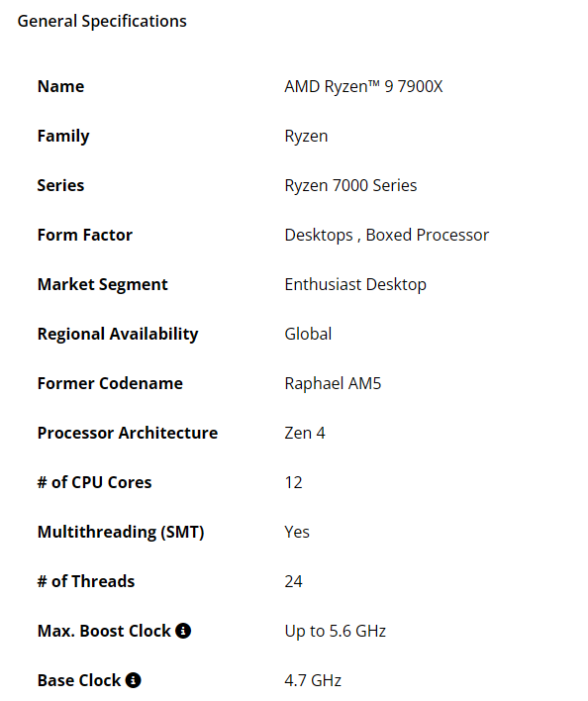Click the Desktops, Boxed Processor value

pyautogui.click(x=387, y=236)
